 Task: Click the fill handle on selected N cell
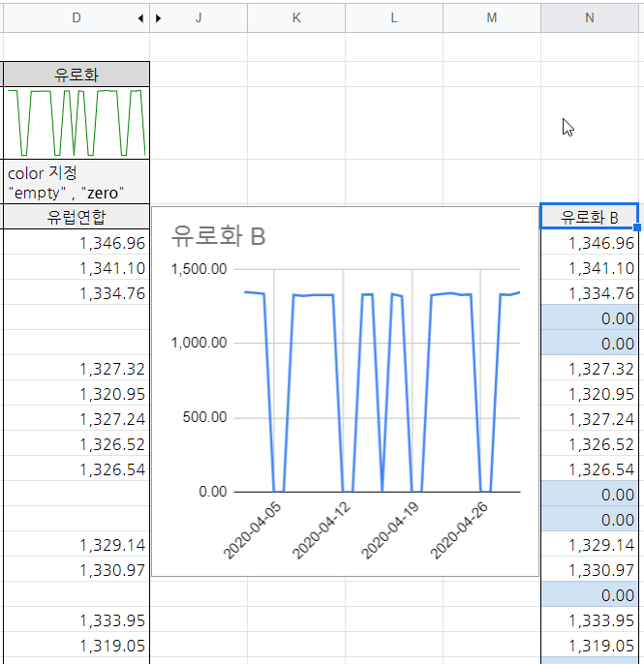coord(635,227)
